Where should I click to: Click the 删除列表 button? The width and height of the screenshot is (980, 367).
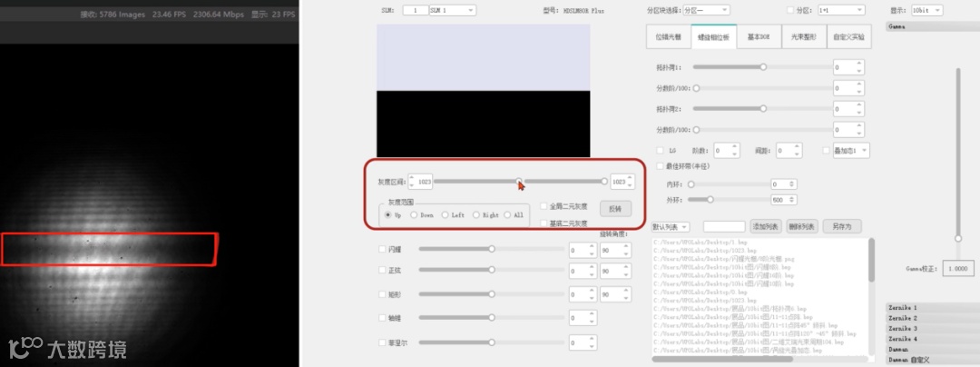click(x=801, y=226)
